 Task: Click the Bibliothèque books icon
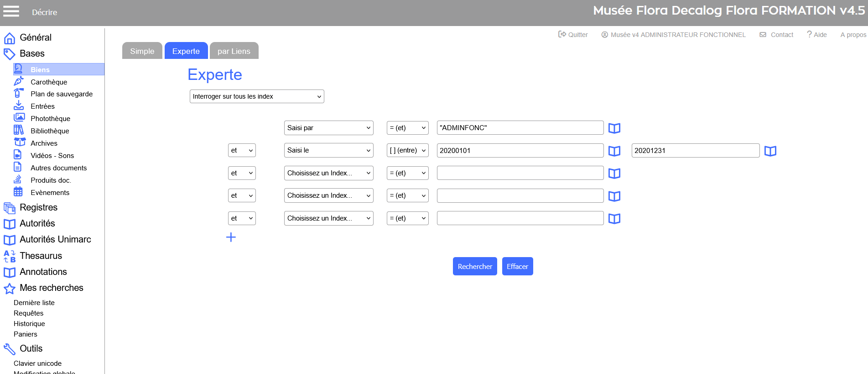[18, 130]
